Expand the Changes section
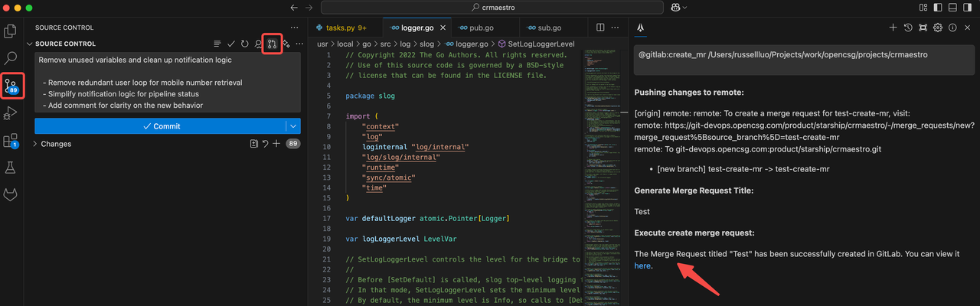This screenshot has width=980, height=306. tap(56, 144)
